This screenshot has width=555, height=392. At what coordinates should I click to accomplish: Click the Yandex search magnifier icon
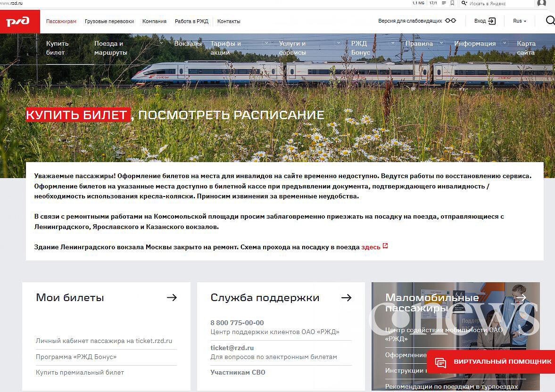(x=464, y=3)
